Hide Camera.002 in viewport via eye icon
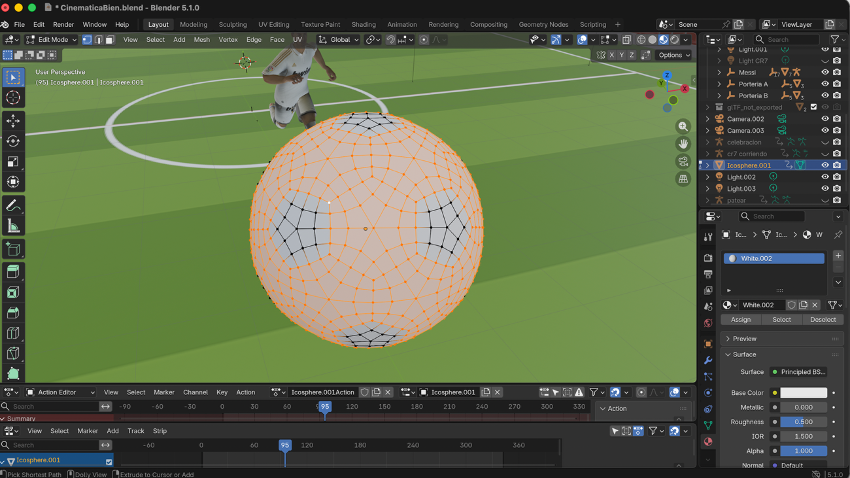850x478 pixels. coord(825,119)
